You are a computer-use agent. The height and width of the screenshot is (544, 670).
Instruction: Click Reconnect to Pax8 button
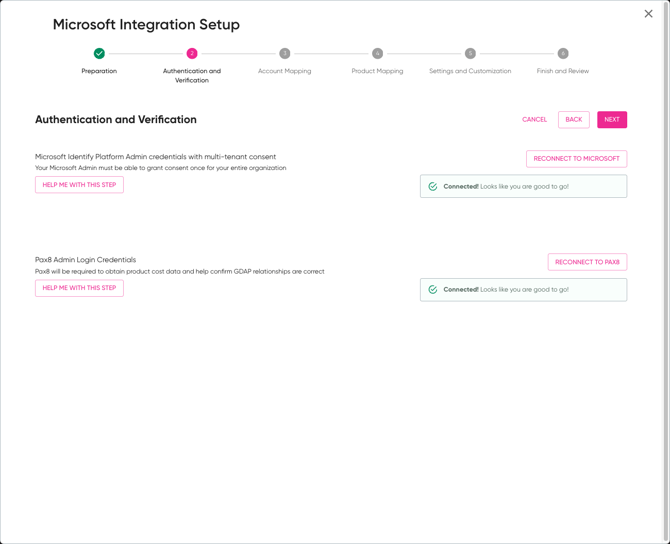tap(587, 262)
